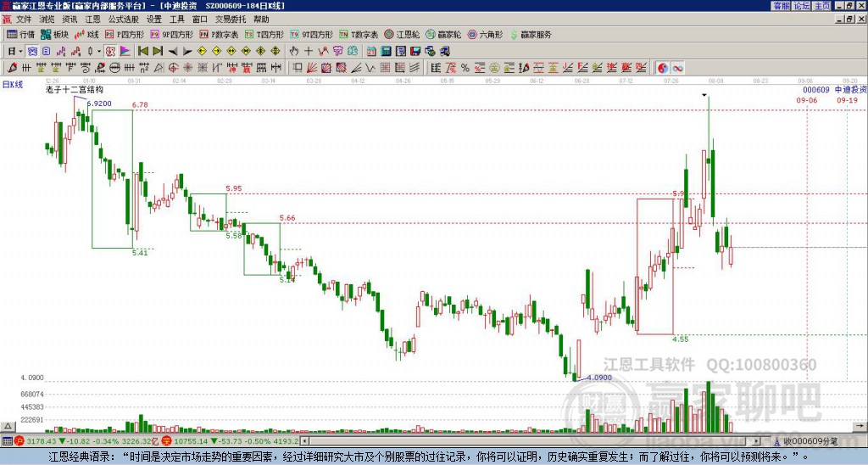The image size is (868, 465).
Task: Open the 江恩 menu
Action: coord(92,20)
